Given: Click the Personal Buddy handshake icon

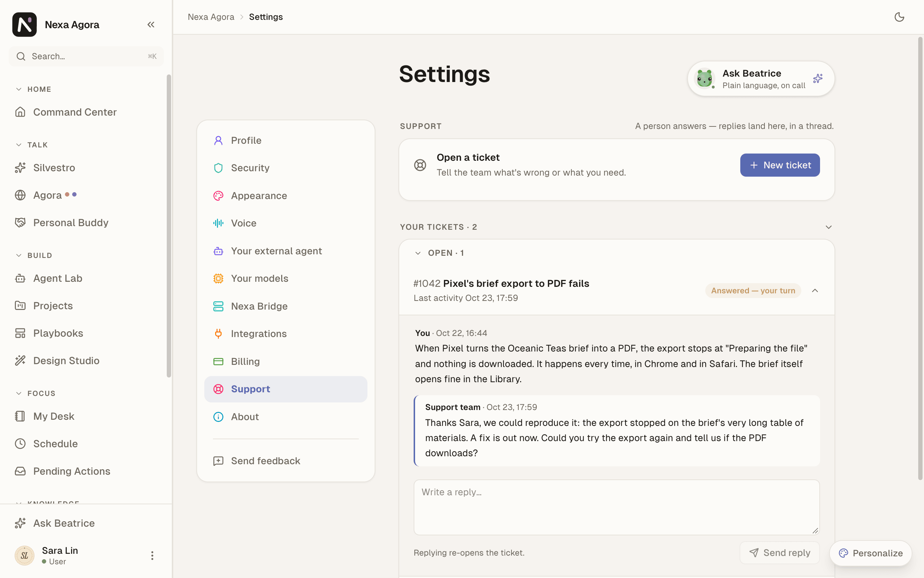Looking at the screenshot, I should (20, 223).
